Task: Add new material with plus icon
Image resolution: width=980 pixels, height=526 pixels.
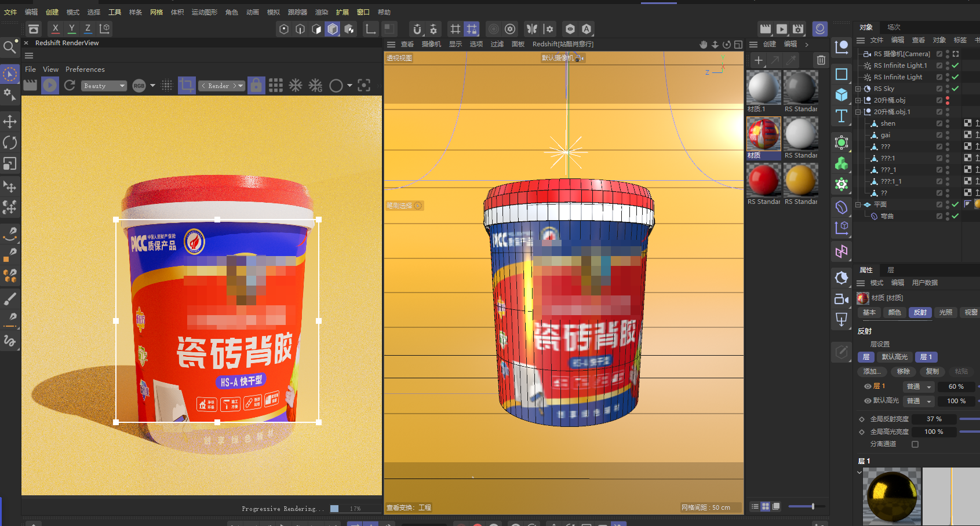Action: tap(758, 60)
